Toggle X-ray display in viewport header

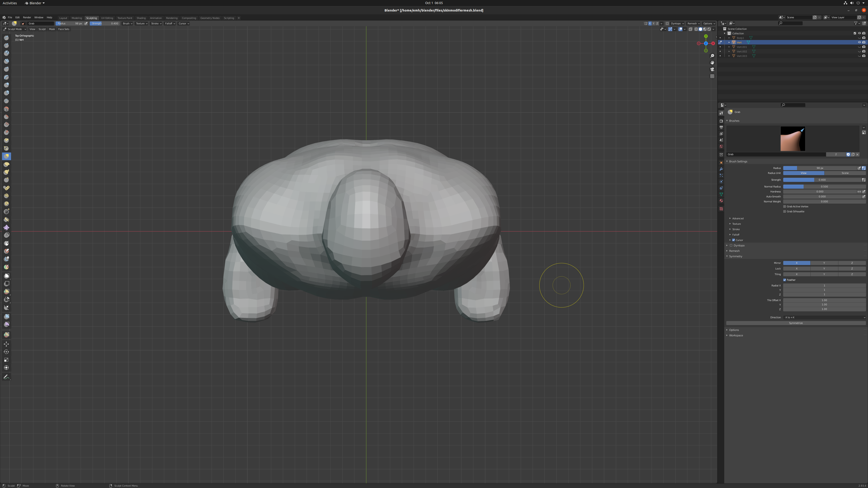coord(690,29)
